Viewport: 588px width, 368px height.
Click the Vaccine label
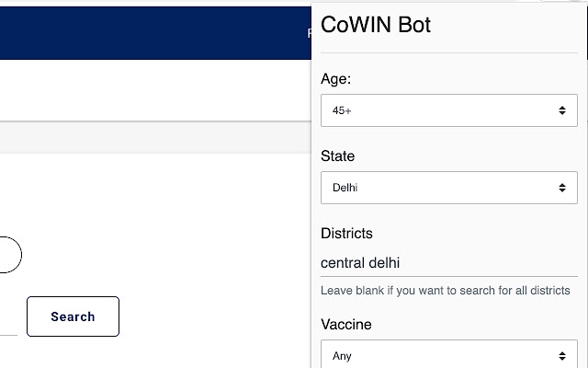(346, 325)
